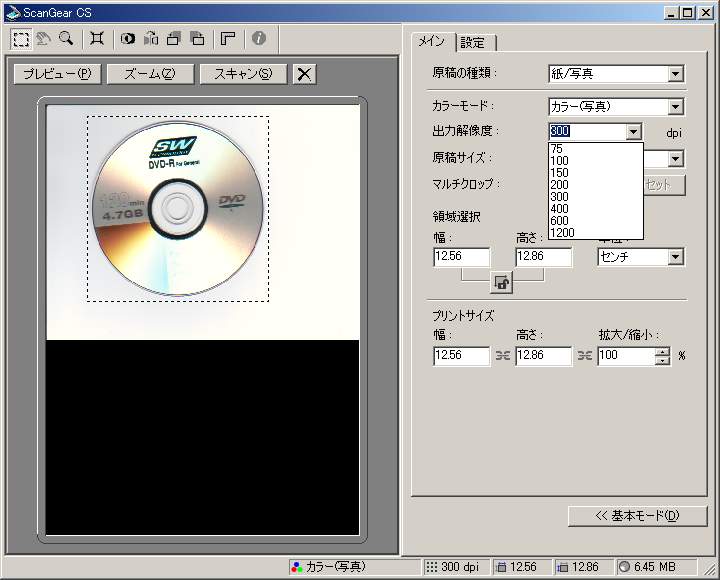Viewport: 720px width, 580px height.
Task: Click the 出力解像度 highlighted 300 field
Action: click(587, 132)
